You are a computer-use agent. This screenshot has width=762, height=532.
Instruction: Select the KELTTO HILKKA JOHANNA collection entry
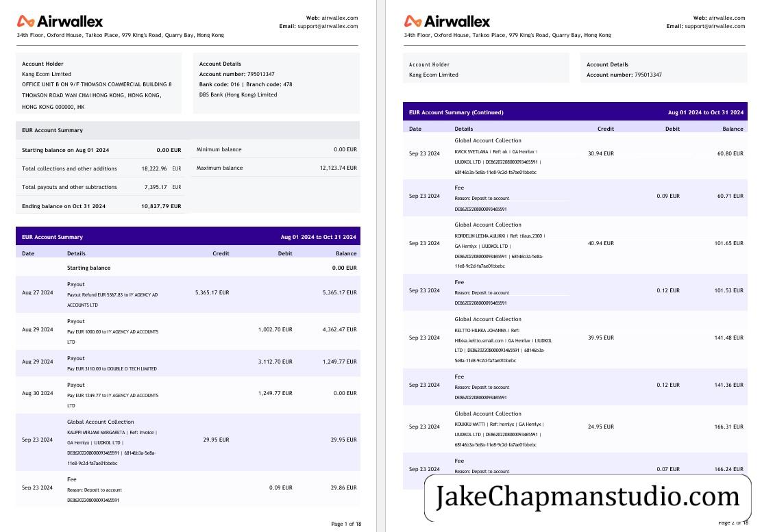tap(575, 340)
